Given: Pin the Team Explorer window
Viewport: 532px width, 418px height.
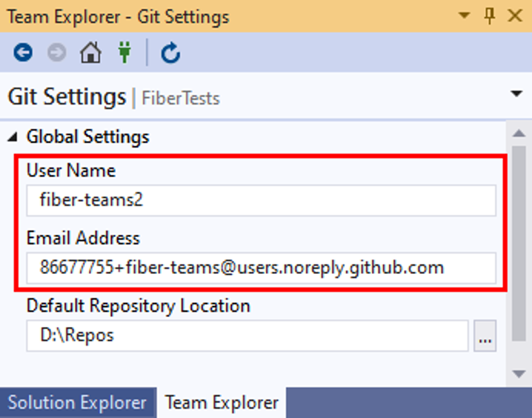Looking at the screenshot, I should (490, 16).
